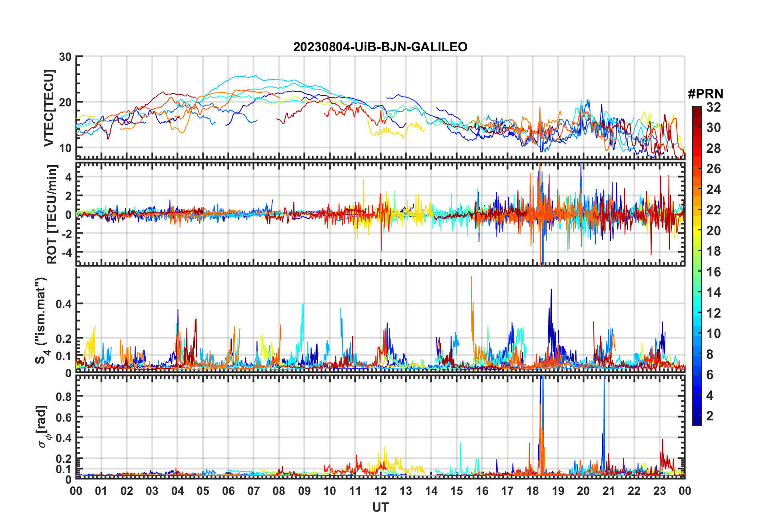The width and height of the screenshot is (761, 532).
Task: Click the plot title 20230804-UiB-BJN-GALILEO
Action: pos(380,47)
